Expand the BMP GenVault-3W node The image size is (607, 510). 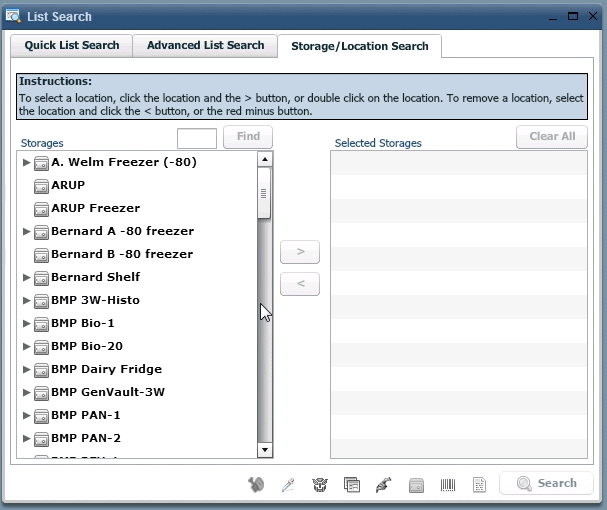pos(26,392)
